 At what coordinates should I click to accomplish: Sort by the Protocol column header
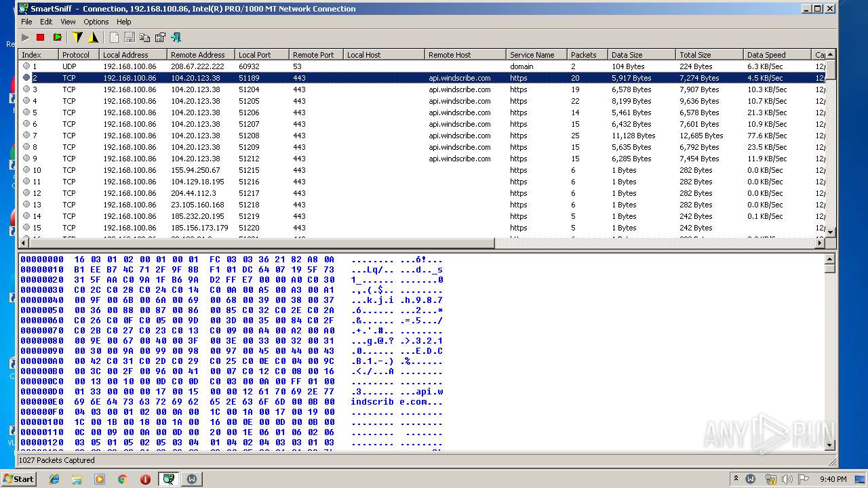(79, 55)
